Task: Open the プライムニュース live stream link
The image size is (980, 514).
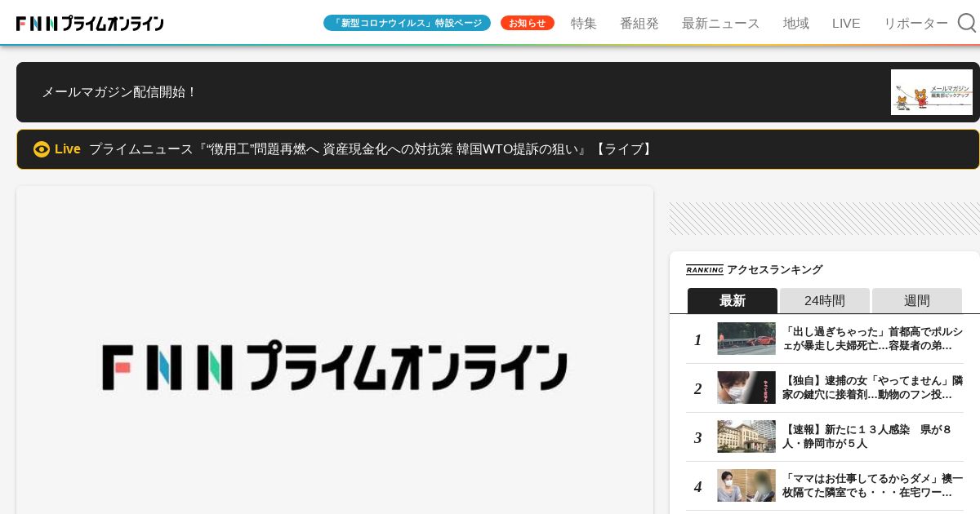Action: [x=372, y=149]
